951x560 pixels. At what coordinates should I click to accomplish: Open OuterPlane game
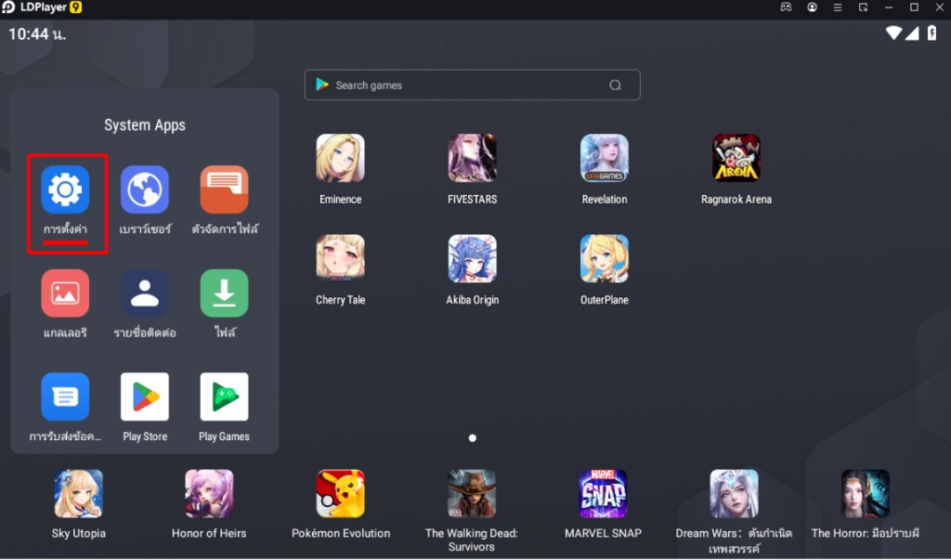click(604, 258)
